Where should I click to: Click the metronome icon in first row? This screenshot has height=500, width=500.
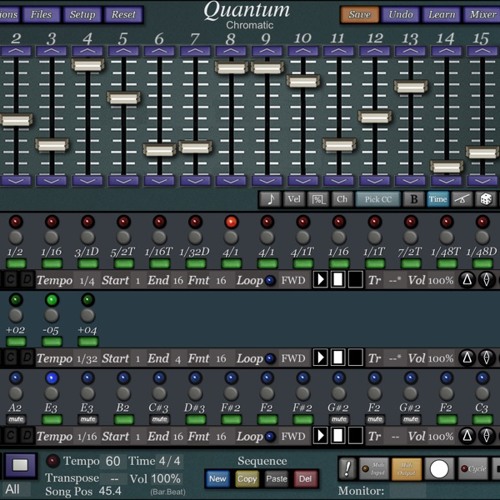(467, 280)
